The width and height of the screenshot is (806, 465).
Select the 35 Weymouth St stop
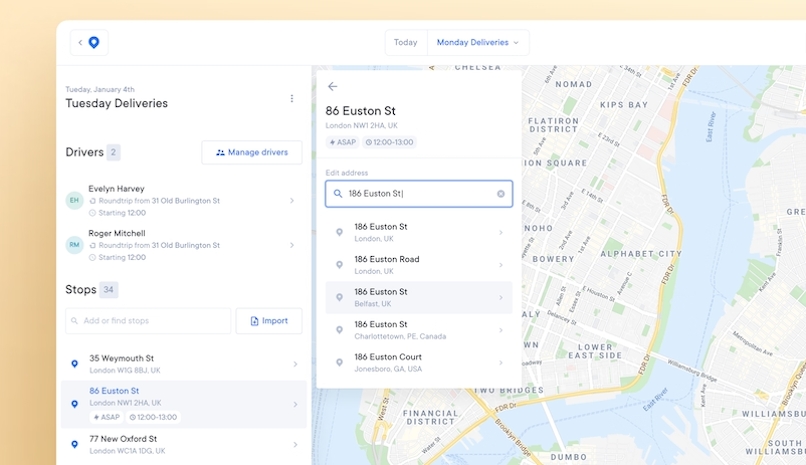(184, 364)
